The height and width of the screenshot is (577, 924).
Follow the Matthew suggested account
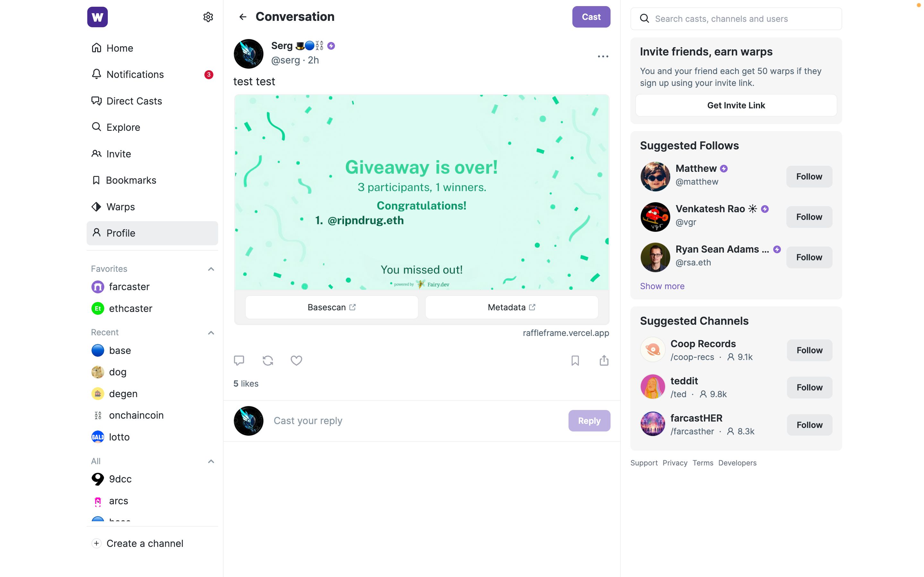[x=809, y=176]
